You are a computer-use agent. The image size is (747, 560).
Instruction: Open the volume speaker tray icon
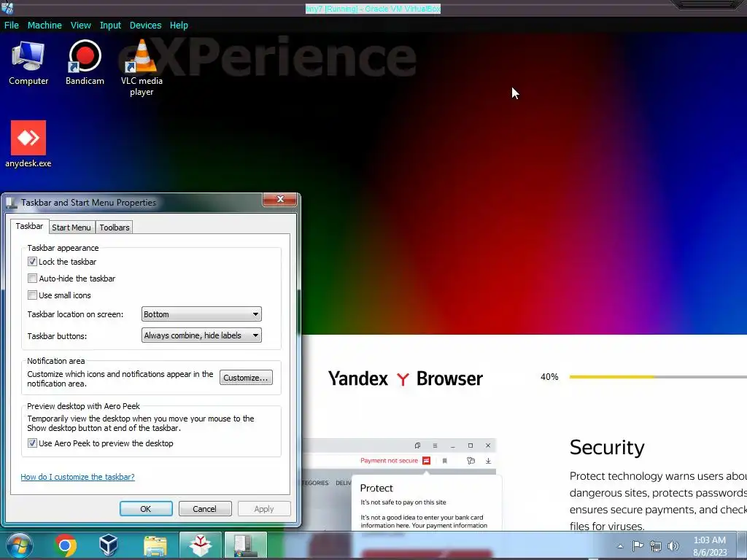[x=673, y=546]
